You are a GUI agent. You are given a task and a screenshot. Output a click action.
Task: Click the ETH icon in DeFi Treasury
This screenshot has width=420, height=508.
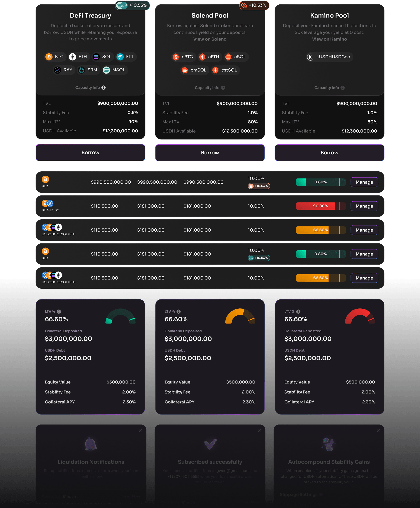tap(73, 56)
